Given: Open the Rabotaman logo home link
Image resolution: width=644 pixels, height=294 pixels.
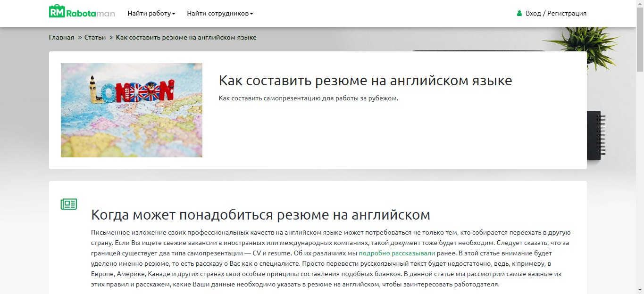Looking at the screenshot, I should click(82, 12).
